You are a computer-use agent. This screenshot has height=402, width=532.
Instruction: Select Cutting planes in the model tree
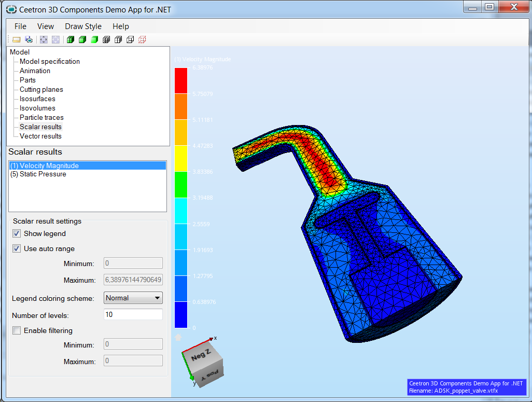pyautogui.click(x=41, y=89)
